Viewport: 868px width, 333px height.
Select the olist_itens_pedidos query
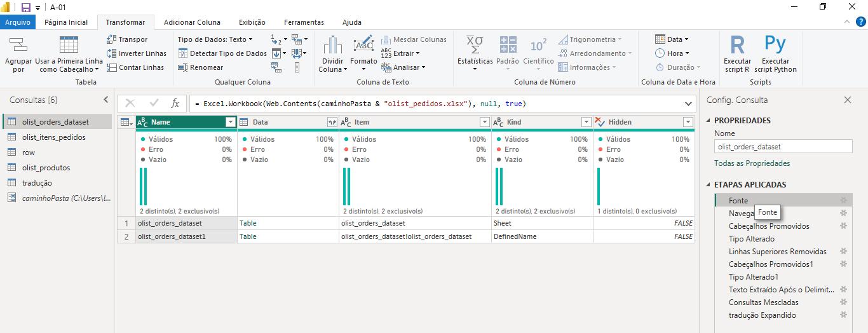click(57, 137)
